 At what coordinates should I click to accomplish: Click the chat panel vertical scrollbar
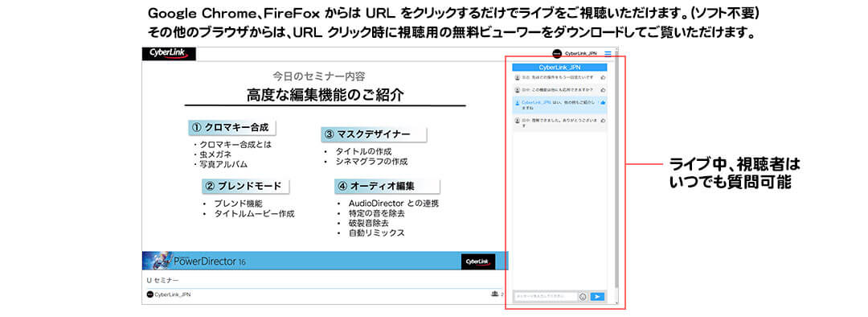616,169
